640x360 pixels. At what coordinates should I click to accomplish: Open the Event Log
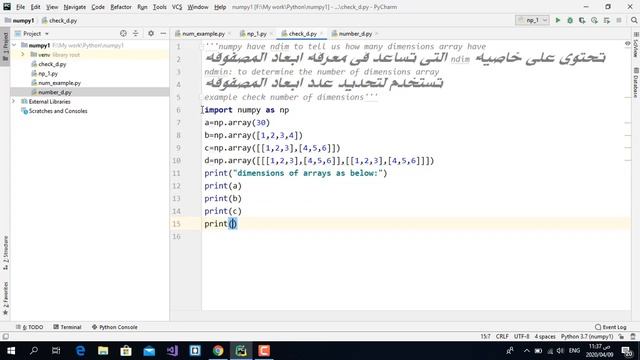(611, 327)
